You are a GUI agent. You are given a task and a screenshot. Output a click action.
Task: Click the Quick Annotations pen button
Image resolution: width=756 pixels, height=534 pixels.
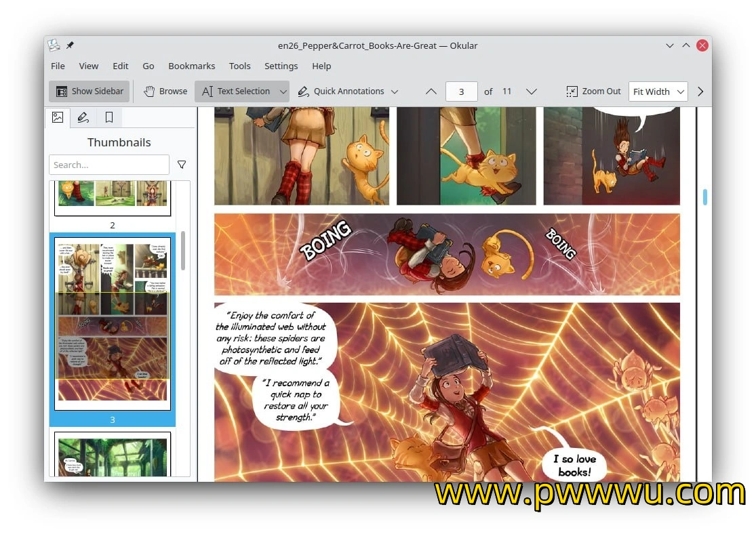pos(341,91)
